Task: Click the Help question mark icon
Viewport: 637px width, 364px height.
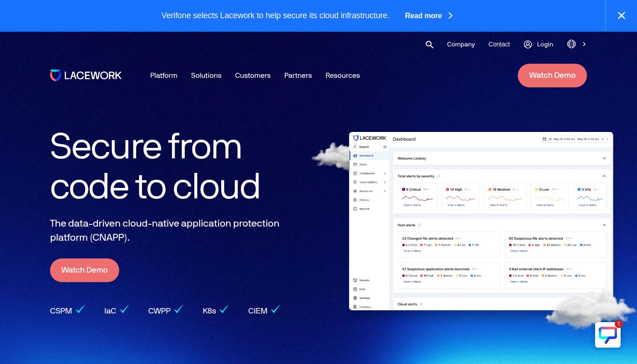Action: (355, 289)
